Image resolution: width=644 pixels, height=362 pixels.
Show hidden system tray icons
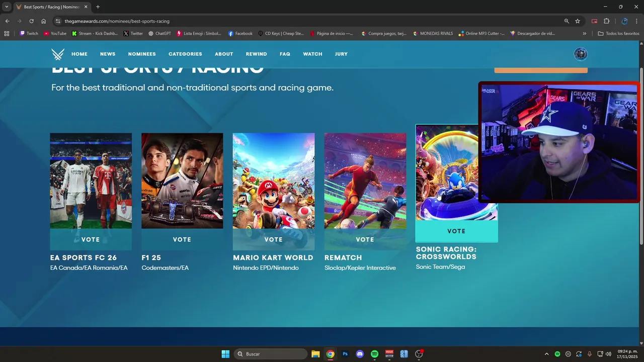point(547,354)
